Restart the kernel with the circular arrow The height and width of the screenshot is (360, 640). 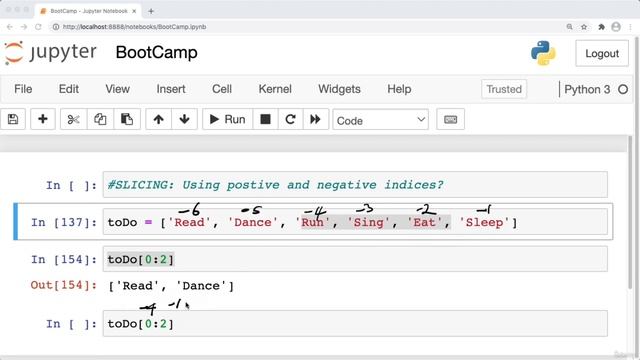[x=290, y=119]
